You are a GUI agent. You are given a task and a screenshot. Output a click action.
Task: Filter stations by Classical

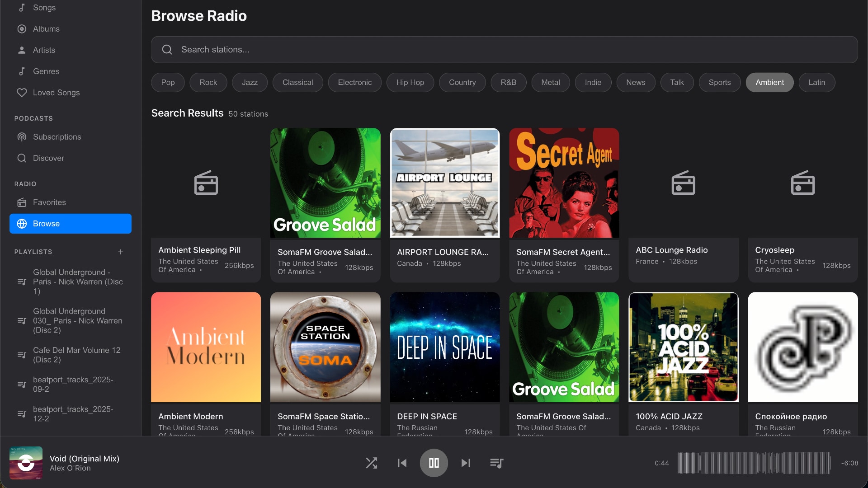click(297, 82)
